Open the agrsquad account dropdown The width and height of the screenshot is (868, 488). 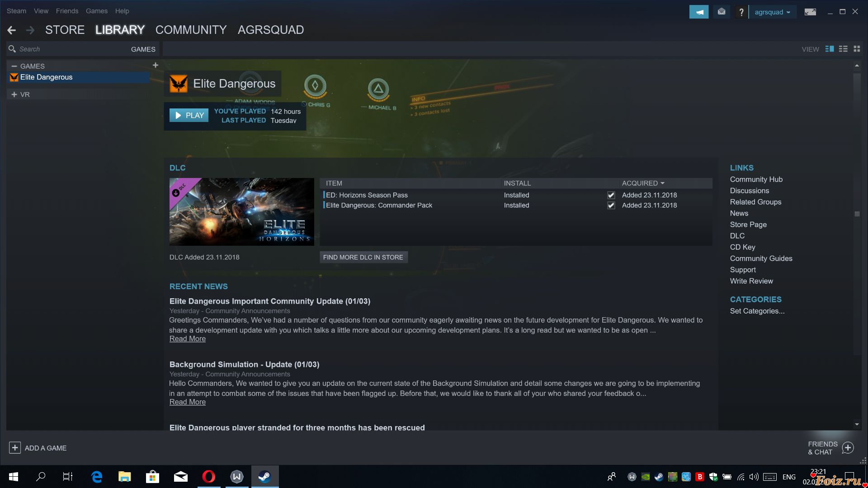click(772, 12)
